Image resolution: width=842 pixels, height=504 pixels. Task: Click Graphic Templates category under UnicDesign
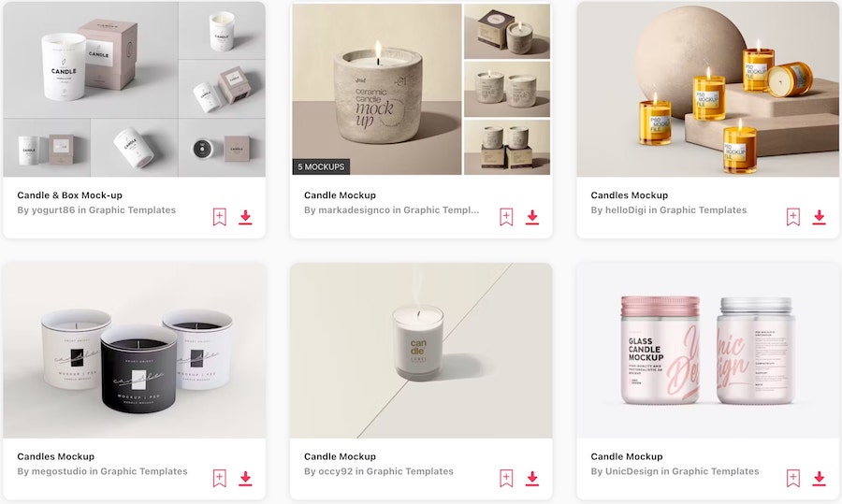pyautogui.click(x=716, y=472)
